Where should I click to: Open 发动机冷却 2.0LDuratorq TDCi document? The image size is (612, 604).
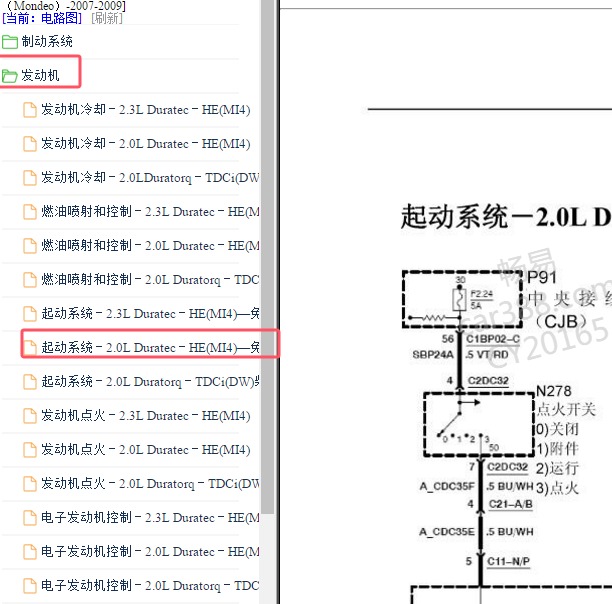(150, 178)
